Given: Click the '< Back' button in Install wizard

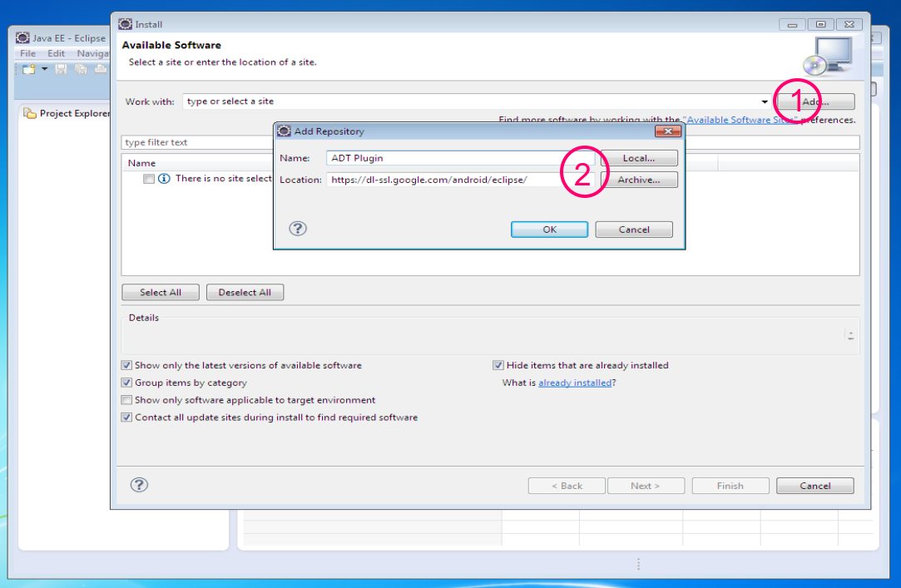Looking at the screenshot, I should point(567,486).
